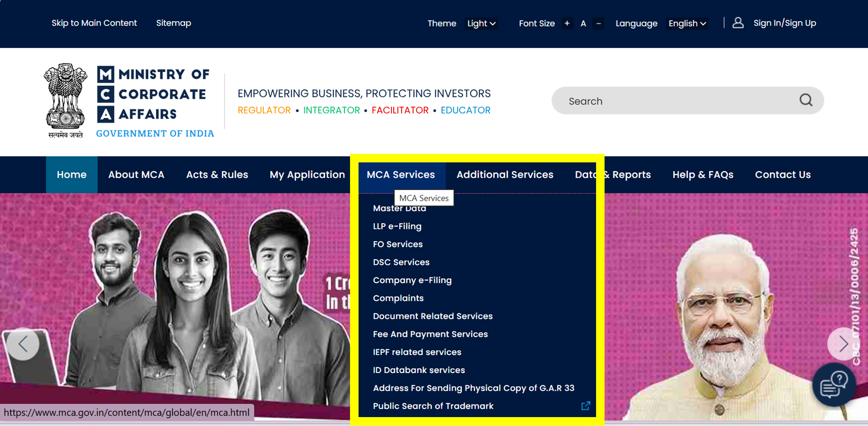Decrease font size with the minus control
Viewport: 868px width, 426px height.
(x=598, y=23)
